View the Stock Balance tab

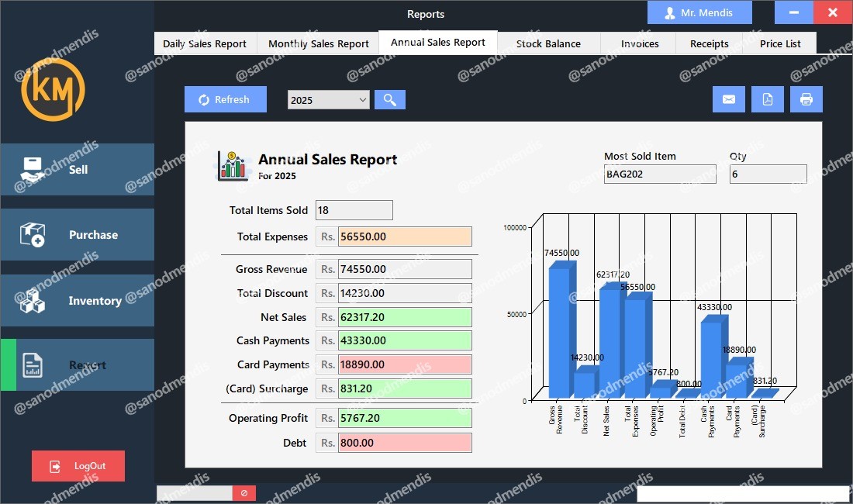click(548, 44)
